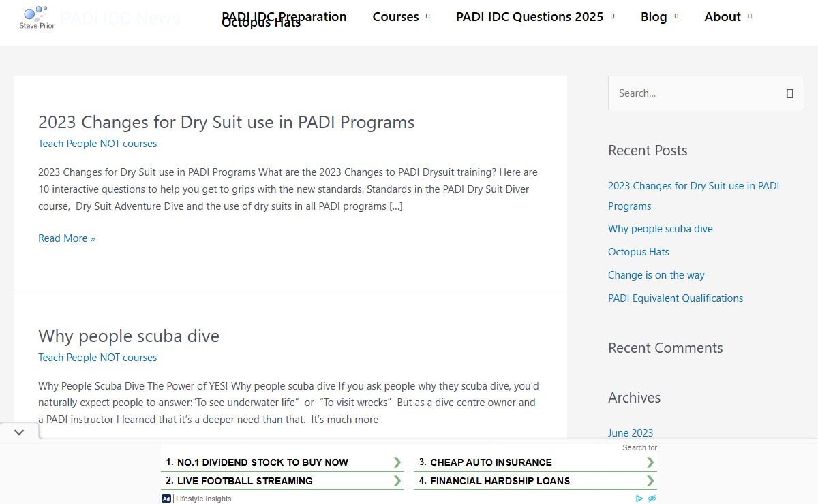Open sidebar link Why people scuba dive

661,229
